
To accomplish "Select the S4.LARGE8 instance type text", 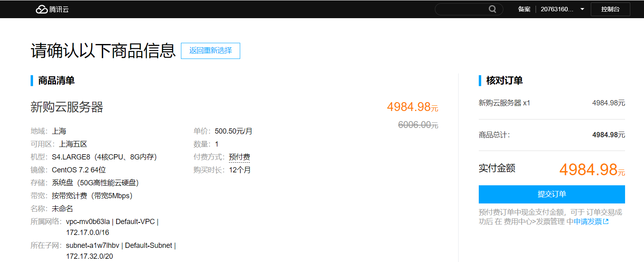I will coord(104,157).
